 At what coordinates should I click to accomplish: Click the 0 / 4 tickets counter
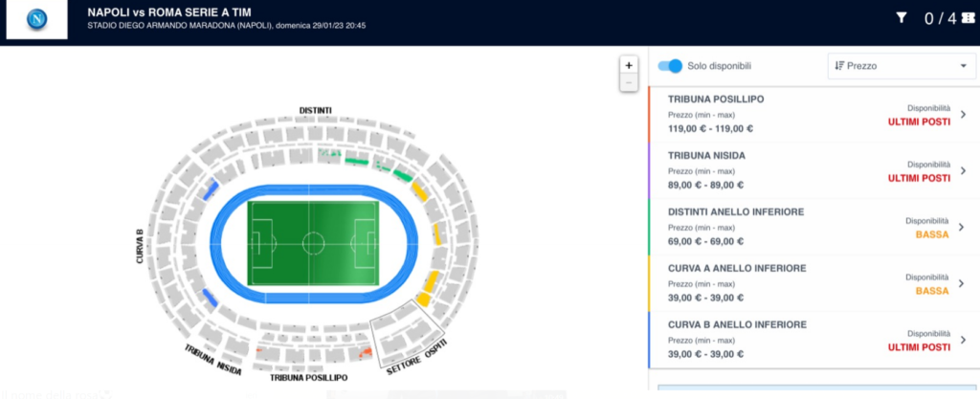click(x=940, y=19)
